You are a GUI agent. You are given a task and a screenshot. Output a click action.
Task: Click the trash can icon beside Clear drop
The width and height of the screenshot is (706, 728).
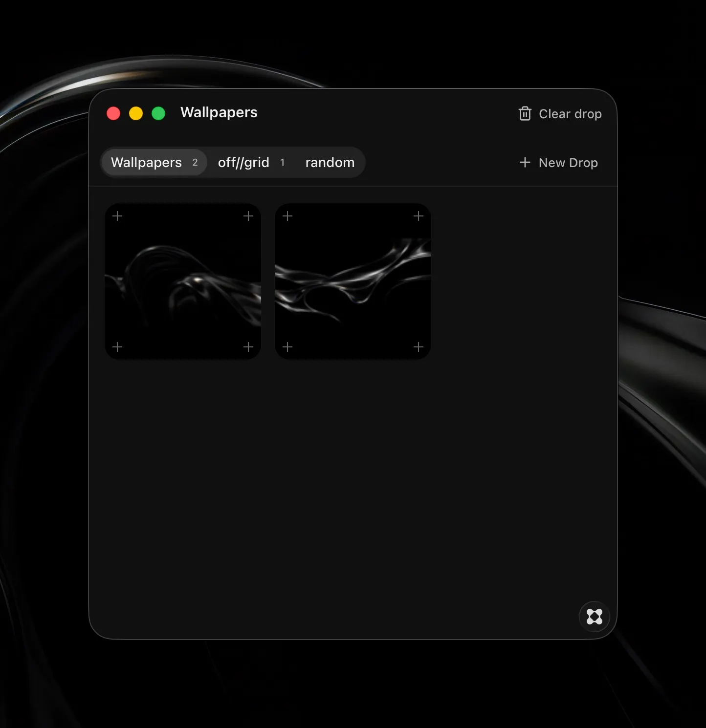tap(525, 113)
